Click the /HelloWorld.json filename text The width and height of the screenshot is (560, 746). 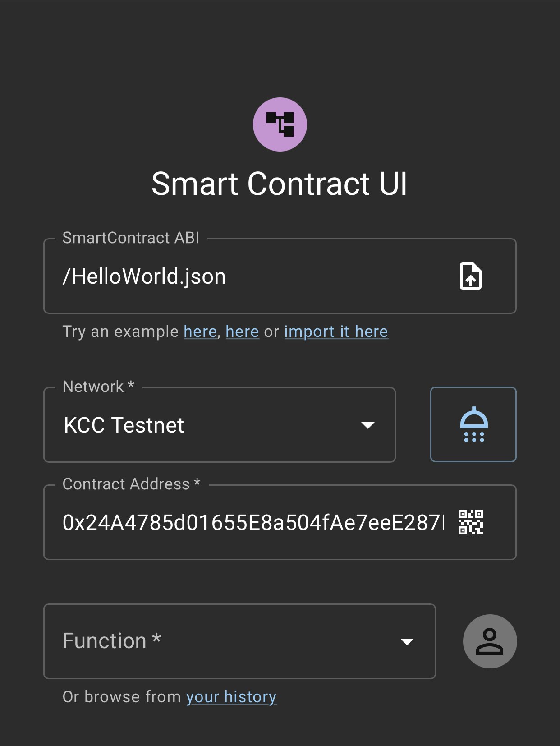[x=144, y=276]
